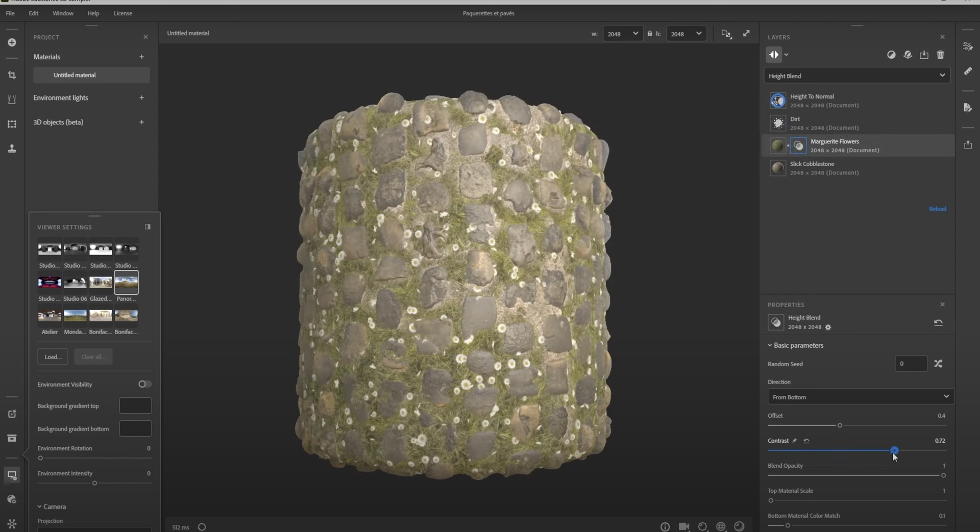Image resolution: width=980 pixels, height=532 pixels.
Task: Click the video capture icon below the viewport
Action: tap(684, 526)
